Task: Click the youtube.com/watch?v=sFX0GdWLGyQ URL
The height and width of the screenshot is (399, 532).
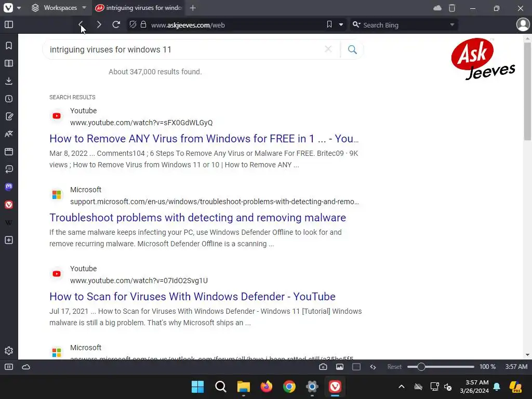Action: pos(141,123)
